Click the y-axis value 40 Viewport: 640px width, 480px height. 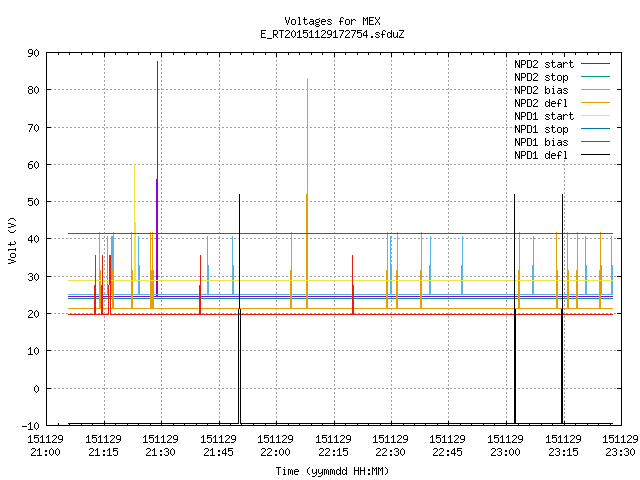(33, 239)
